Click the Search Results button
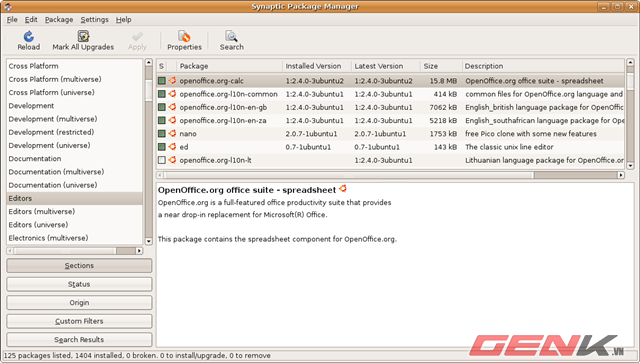 click(79, 340)
